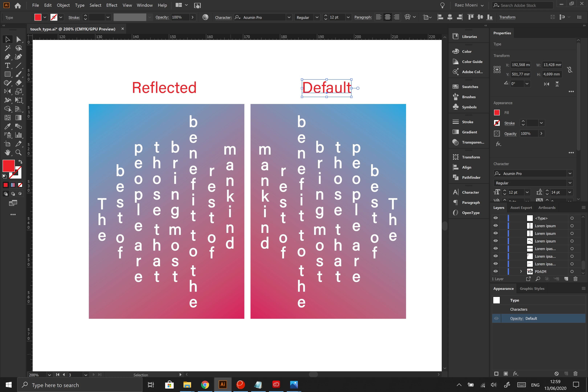588x392 pixels.
Task: Activate the Zoom tool
Action: point(18,152)
